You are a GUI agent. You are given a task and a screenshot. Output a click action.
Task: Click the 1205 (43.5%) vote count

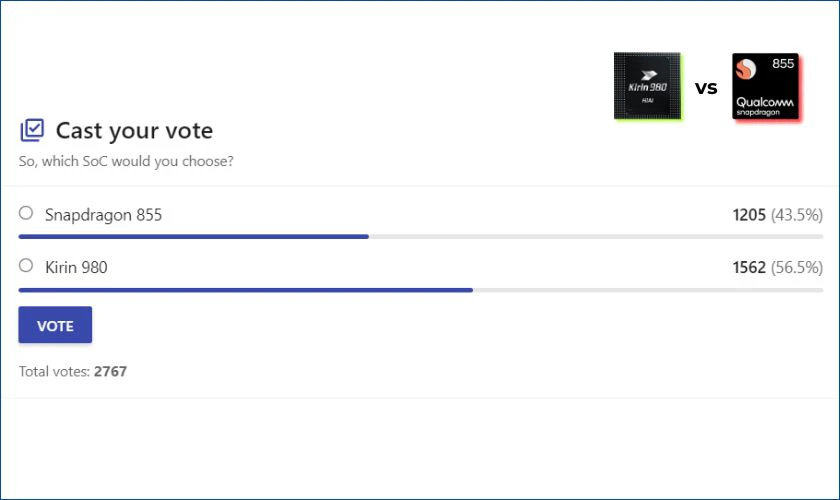coord(777,215)
